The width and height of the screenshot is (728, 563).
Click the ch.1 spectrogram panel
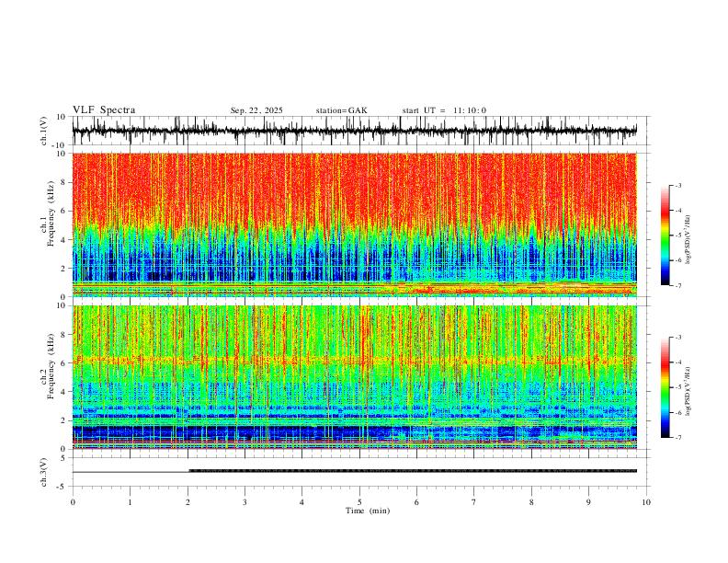coord(355,224)
